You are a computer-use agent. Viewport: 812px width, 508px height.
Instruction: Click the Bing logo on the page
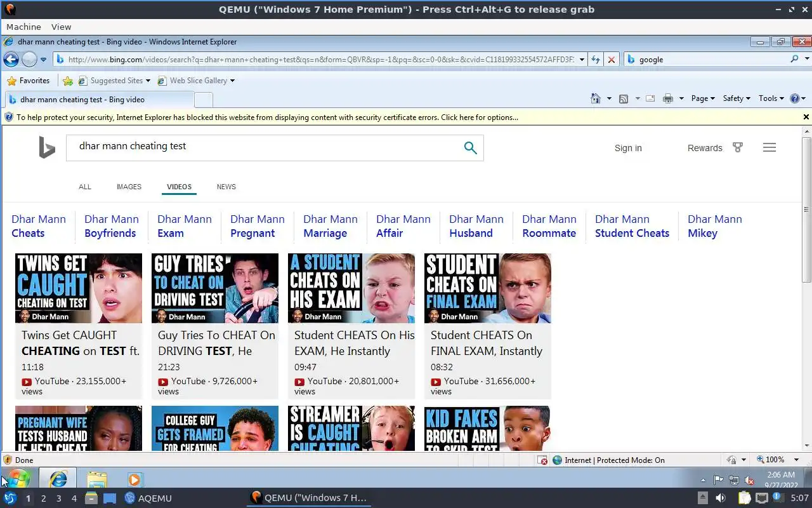[47, 147]
